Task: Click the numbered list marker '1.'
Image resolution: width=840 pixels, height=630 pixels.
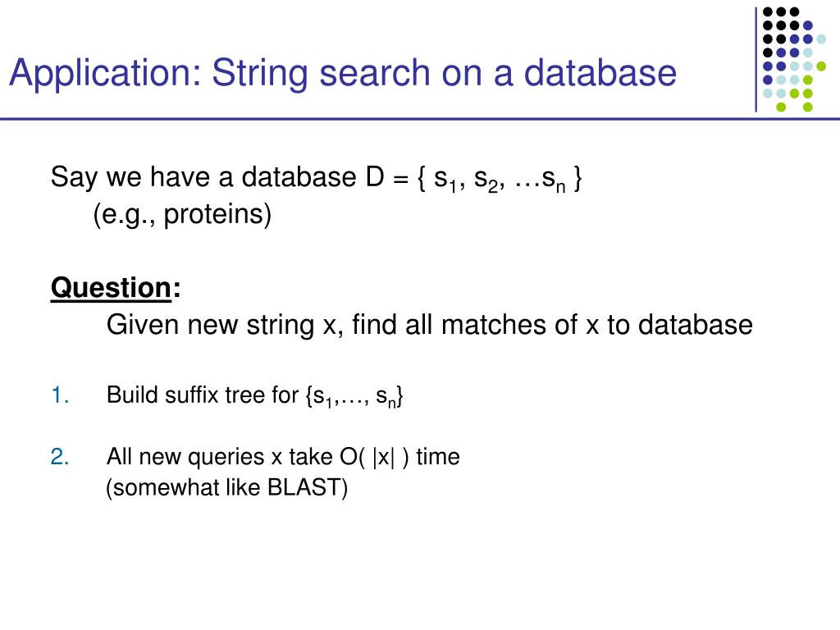Action: pos(60,395)
